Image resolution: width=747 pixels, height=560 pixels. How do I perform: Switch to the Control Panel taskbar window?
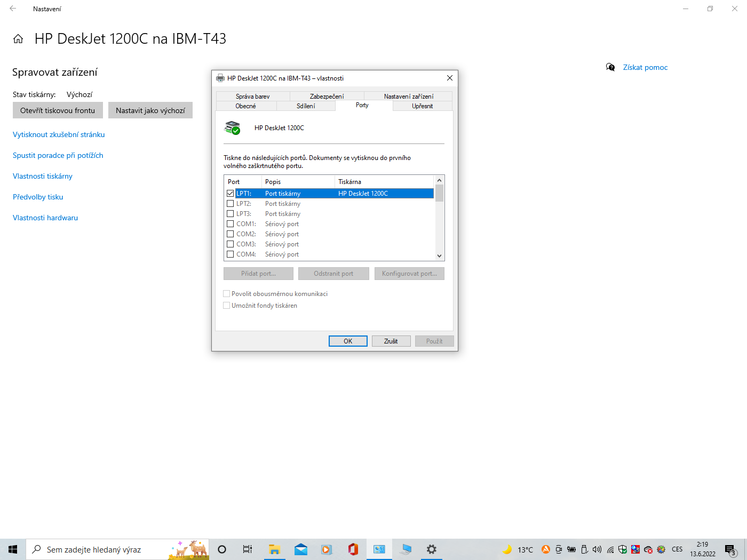click(x=379, y=549)
